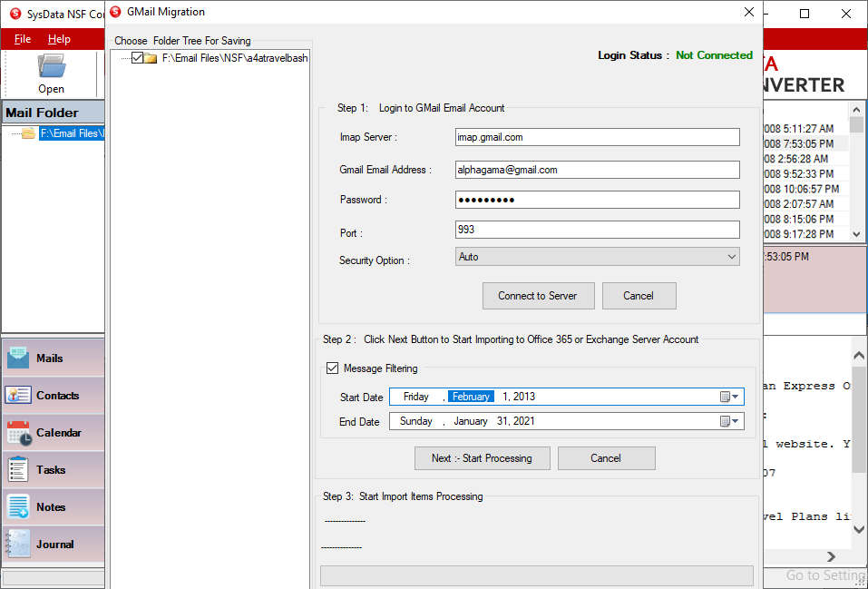
Task: Click scroll up arrow of preview pane
Action: [x=859, y=355]
